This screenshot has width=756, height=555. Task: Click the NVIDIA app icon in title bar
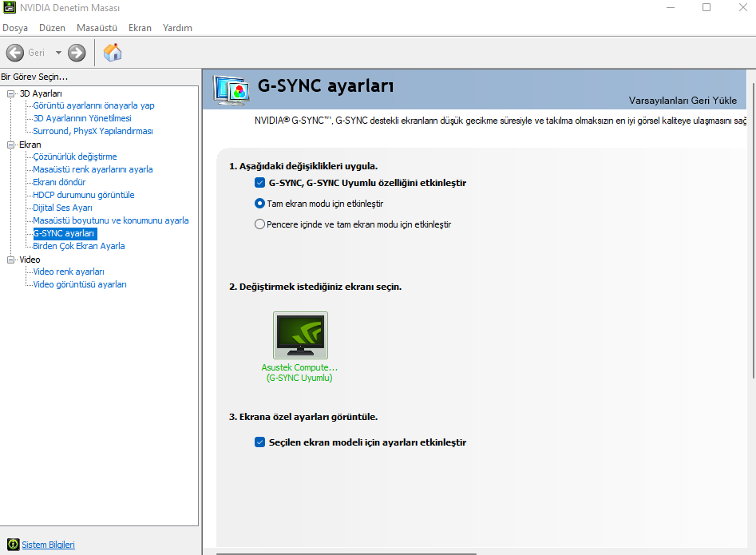9,8
